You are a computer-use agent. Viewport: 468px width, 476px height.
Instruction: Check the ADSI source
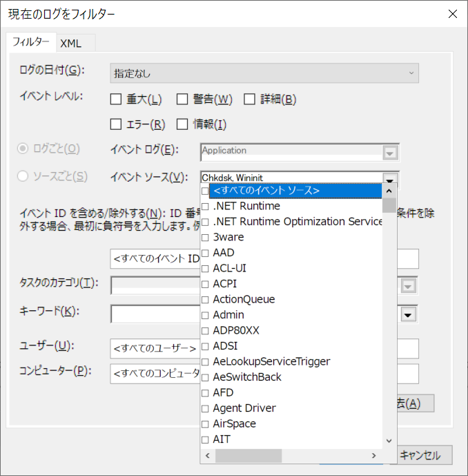click(x=205, y=346)
